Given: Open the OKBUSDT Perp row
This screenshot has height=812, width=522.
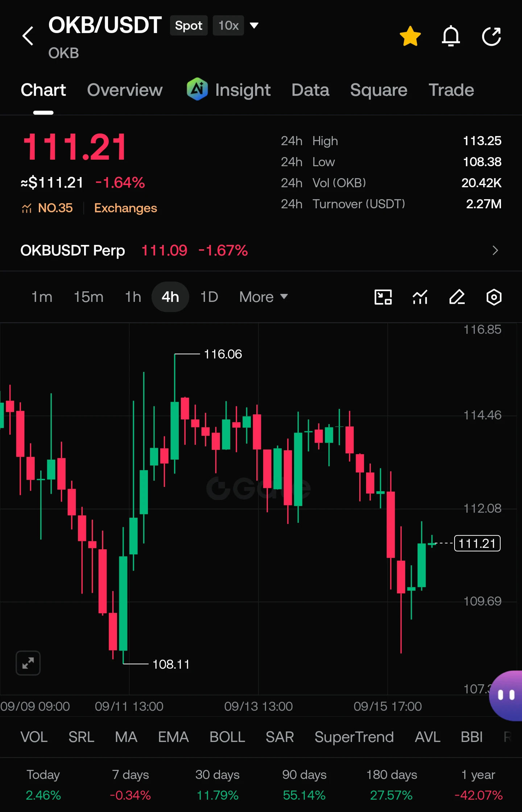Looking at the screenshot, I should [261, 250].
